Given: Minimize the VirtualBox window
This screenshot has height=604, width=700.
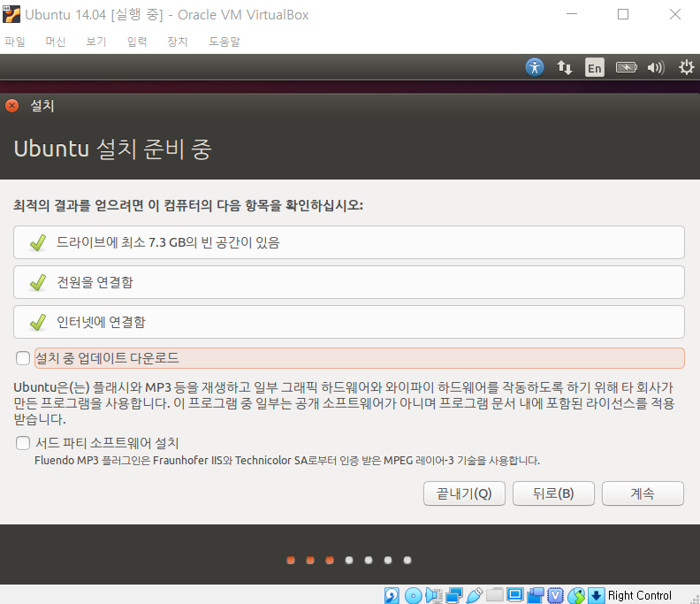Looking at the screenshot, I should tap(572, 14).
